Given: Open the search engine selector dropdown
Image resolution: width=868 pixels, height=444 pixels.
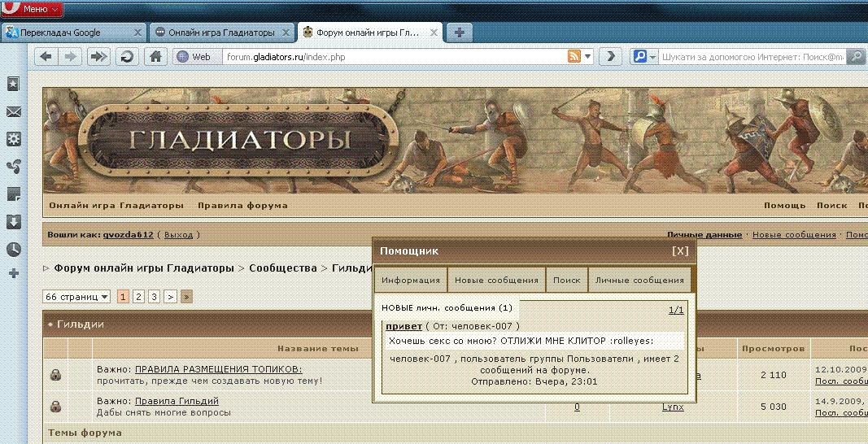Looking at the screenshot, I should pyautogui.click(x=644, y=57).
